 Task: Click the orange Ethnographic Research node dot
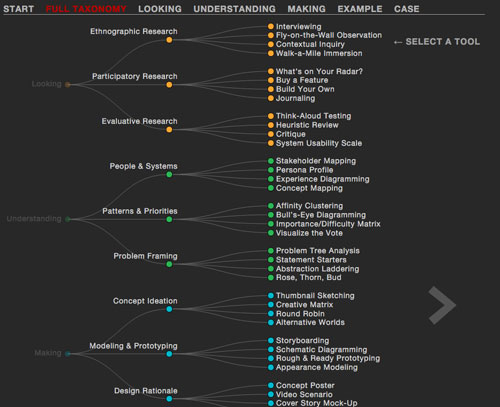[x=169, y=40]
